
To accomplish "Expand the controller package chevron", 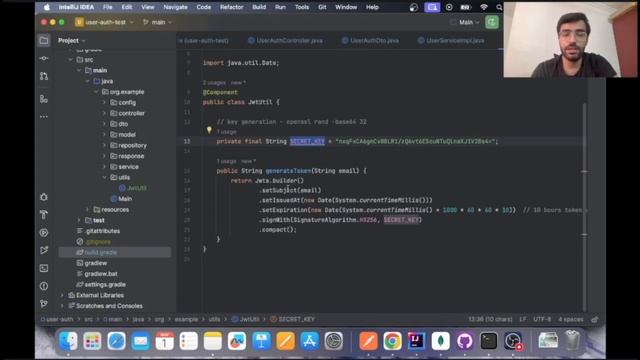I will pyautogui.click(x=104, y=113).
